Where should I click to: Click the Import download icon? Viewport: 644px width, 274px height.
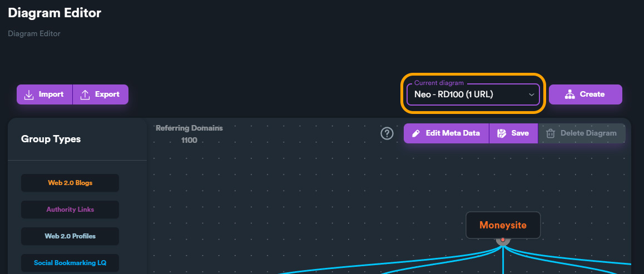coord(29,94)
